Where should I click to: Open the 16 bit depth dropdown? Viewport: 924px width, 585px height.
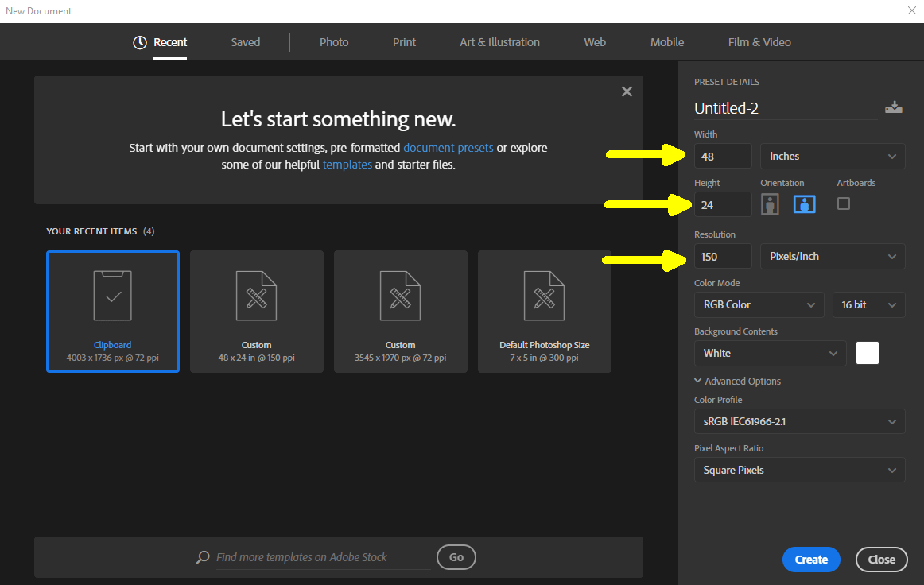[868, 305]
